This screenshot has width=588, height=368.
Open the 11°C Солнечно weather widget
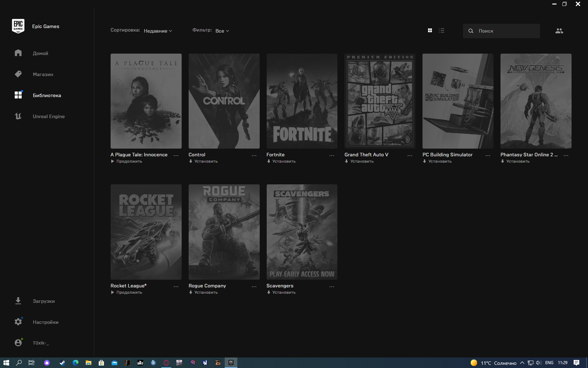coord(494,363)
